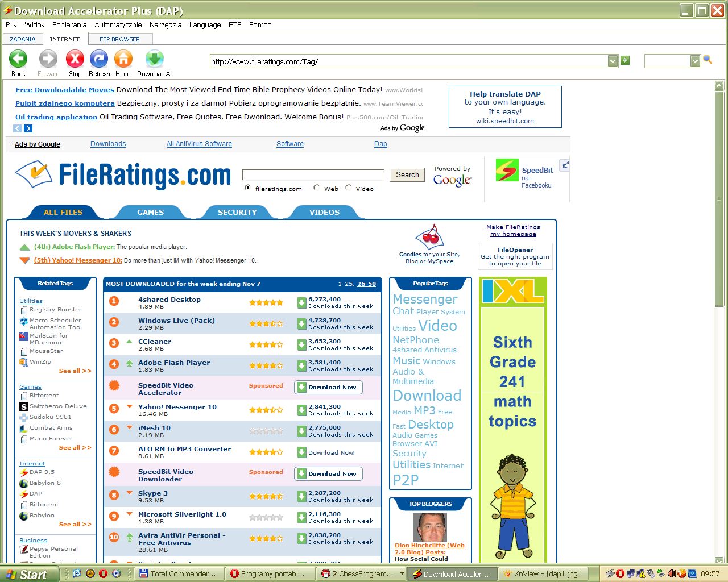Image resolution: width=728 pixels, height=582 pixels.
Task: Click the download arrow in the CCleaner row
Action: tap(302, 345)
